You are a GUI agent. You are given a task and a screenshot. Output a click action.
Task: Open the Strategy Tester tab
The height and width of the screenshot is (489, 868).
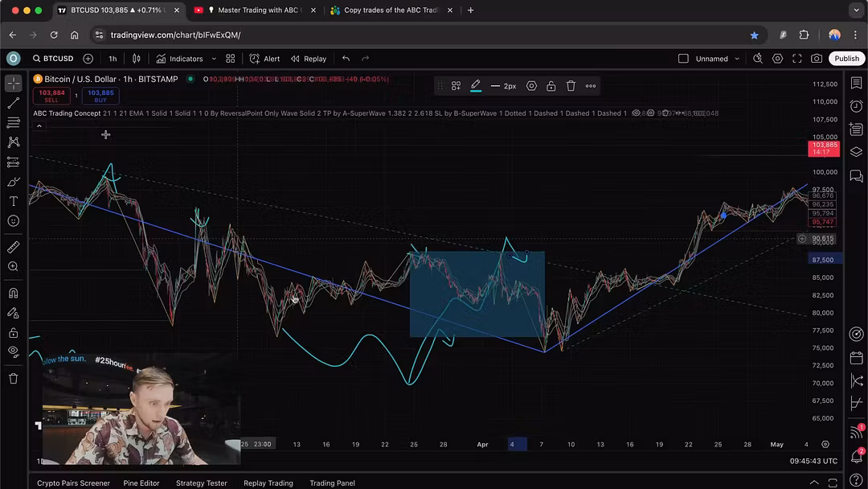click(201, 483)
